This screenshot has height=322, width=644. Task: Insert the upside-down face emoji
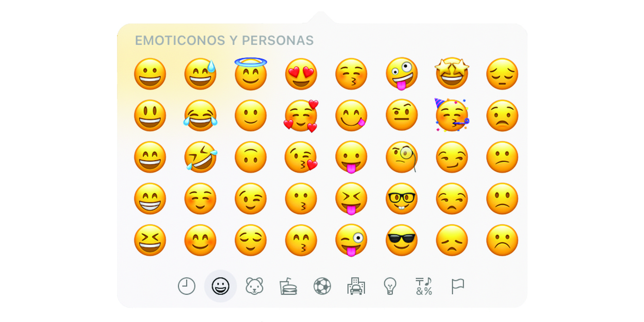251,157
